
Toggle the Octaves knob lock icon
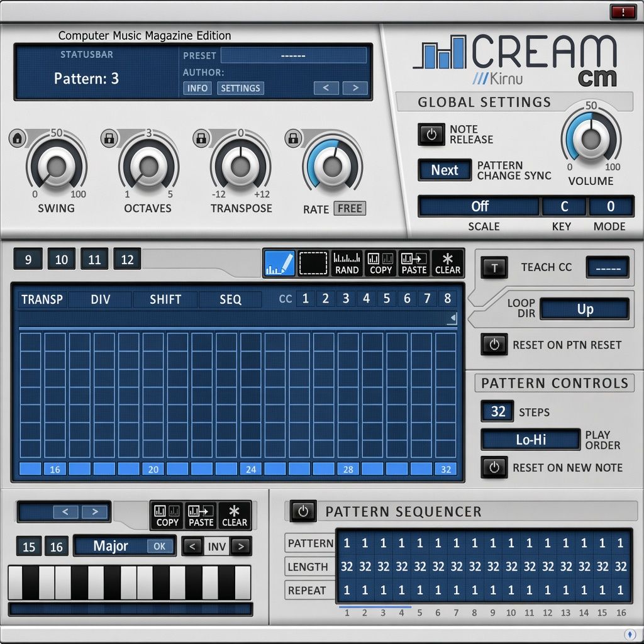coord(109,138)
